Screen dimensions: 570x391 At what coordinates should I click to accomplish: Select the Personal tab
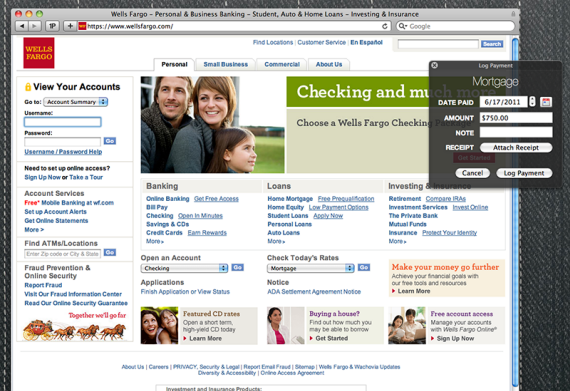(x=174, y=64)
